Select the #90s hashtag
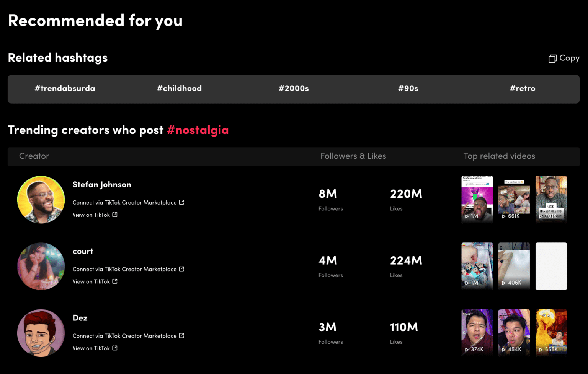This screenshot has width=588, height=374. click(x=408, y=89)
